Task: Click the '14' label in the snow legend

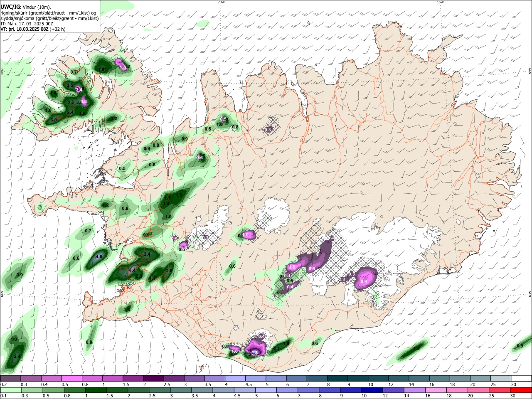Action: click(411, 384)
